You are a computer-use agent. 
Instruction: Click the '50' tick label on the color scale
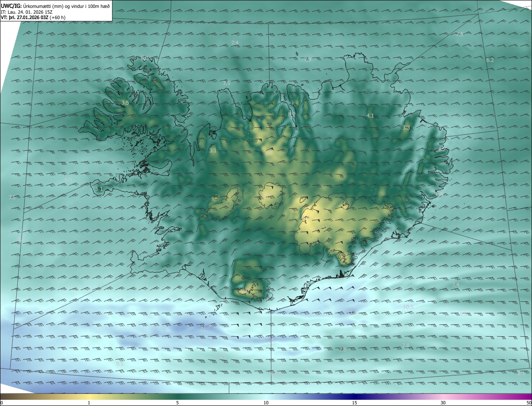pyautogui.click(x=529, y=403)
